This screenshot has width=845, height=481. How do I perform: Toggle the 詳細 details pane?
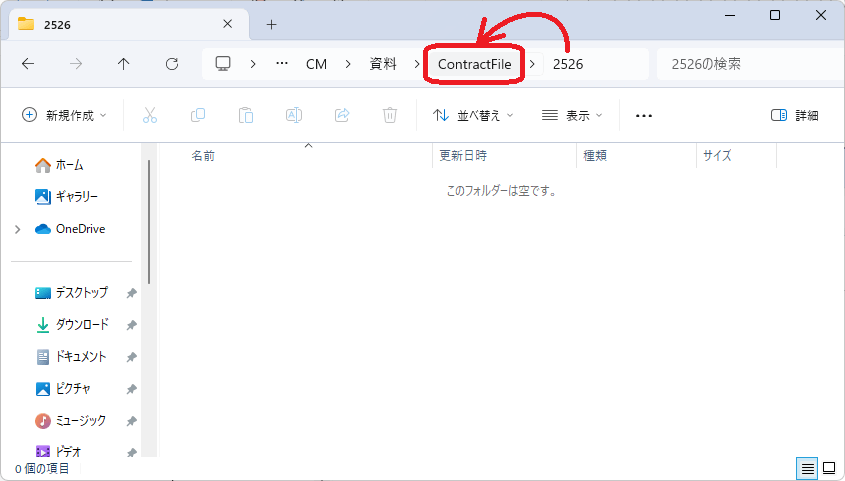795,115
